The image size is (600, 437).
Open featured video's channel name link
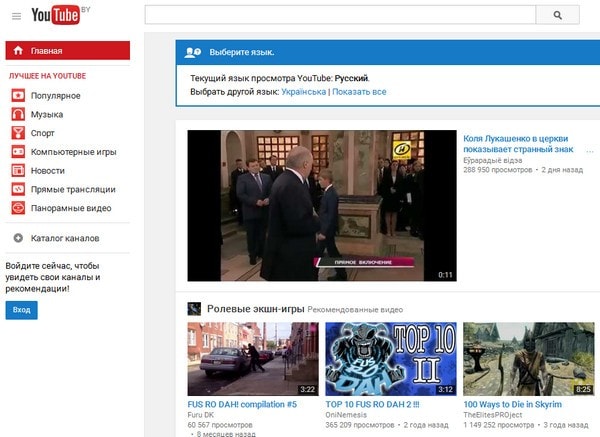coord(492,160)
